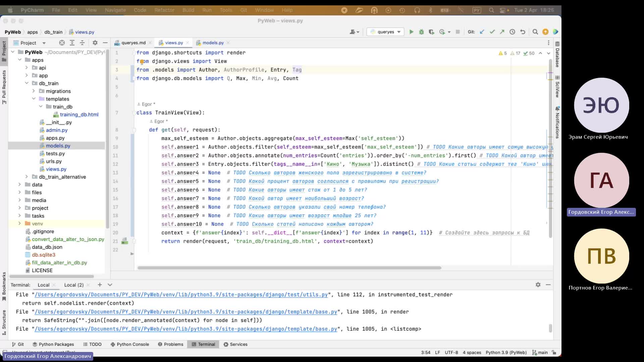
Task: Open views.py breadcrumb in navigation bar
Action: [82, 32]
